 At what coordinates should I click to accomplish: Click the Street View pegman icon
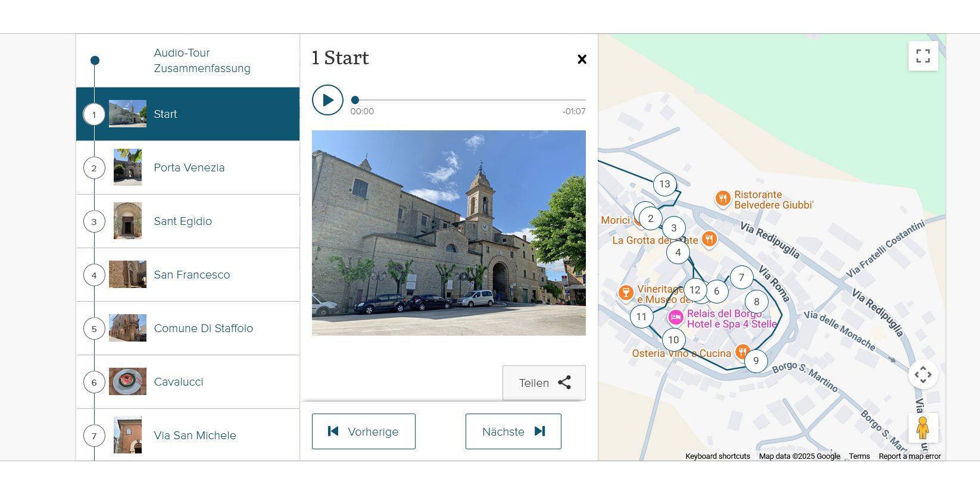pos(923,428)
